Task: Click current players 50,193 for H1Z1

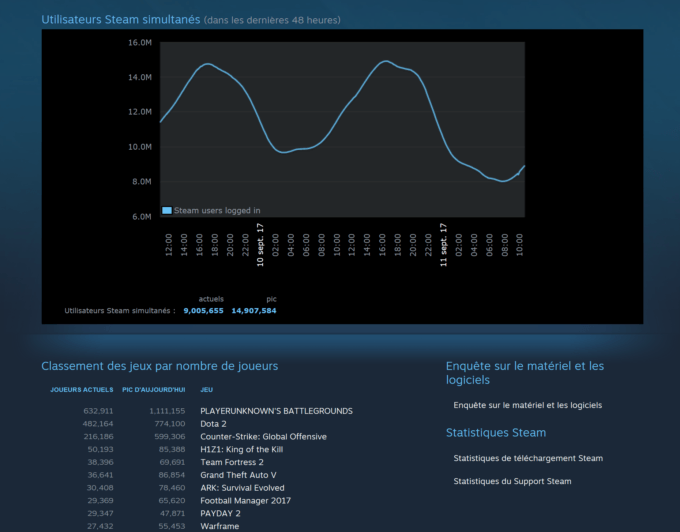Action: 100,449
